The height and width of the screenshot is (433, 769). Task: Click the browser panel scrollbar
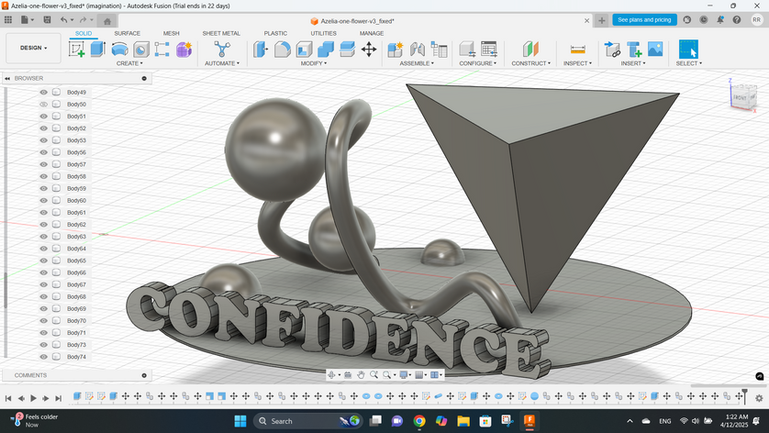[5, 290]
